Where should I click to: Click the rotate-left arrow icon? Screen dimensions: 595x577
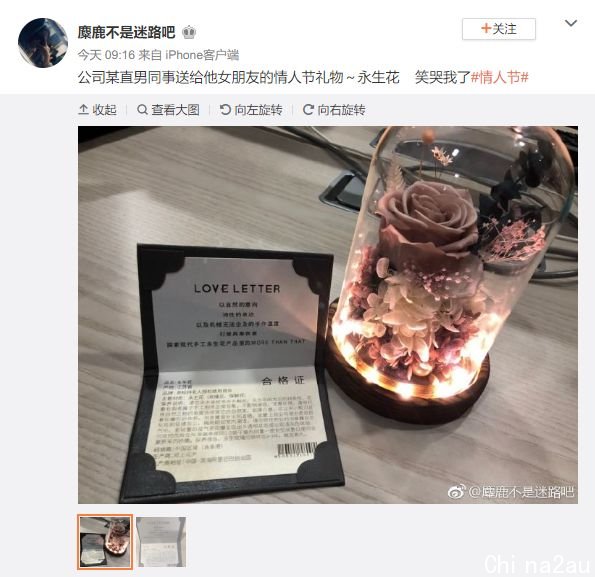225,110
